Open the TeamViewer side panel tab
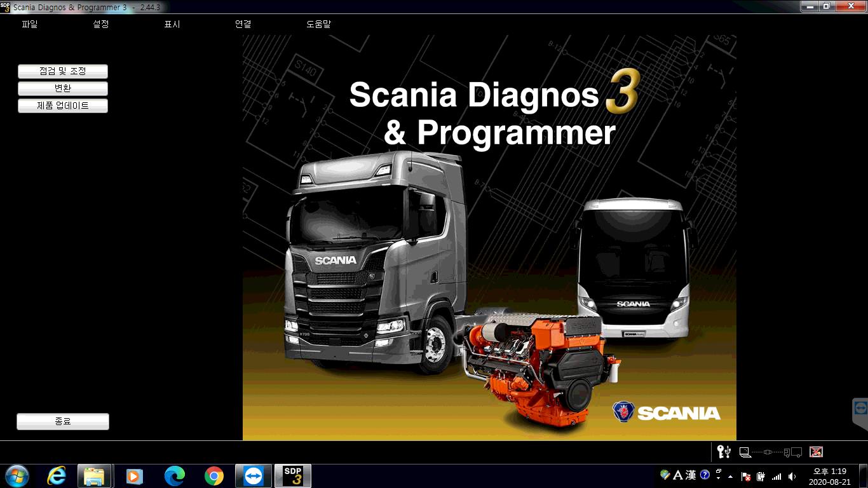Image resolution: width=868 pixels, height=488 pixels. coord(860,414)
